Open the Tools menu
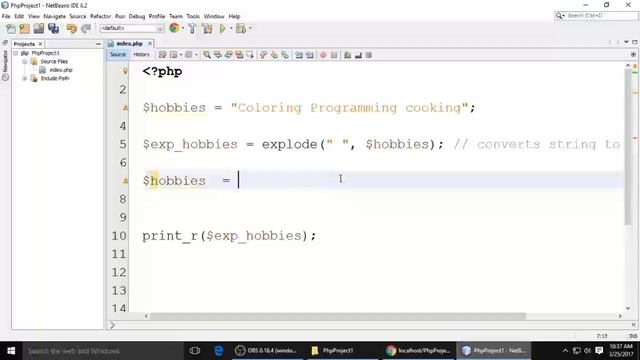 point(193,16)
